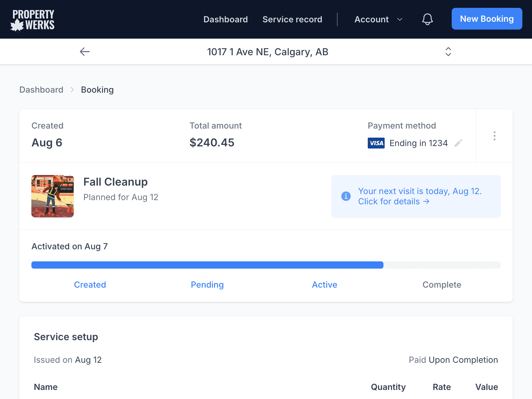Screen dimensions: 532x399
Task: Click the Fall Cleanup thumbnail image
Action: (x=53, y=196)
